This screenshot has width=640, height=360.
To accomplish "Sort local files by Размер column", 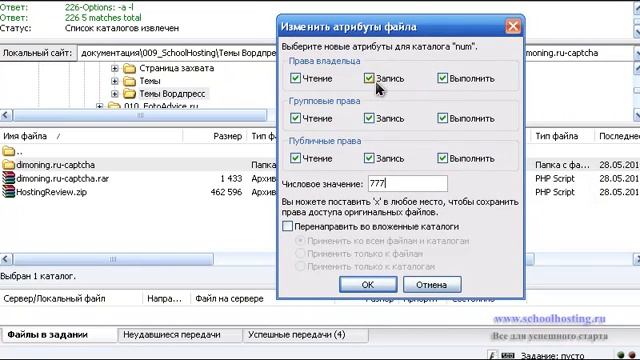I will tap(215, 136).
